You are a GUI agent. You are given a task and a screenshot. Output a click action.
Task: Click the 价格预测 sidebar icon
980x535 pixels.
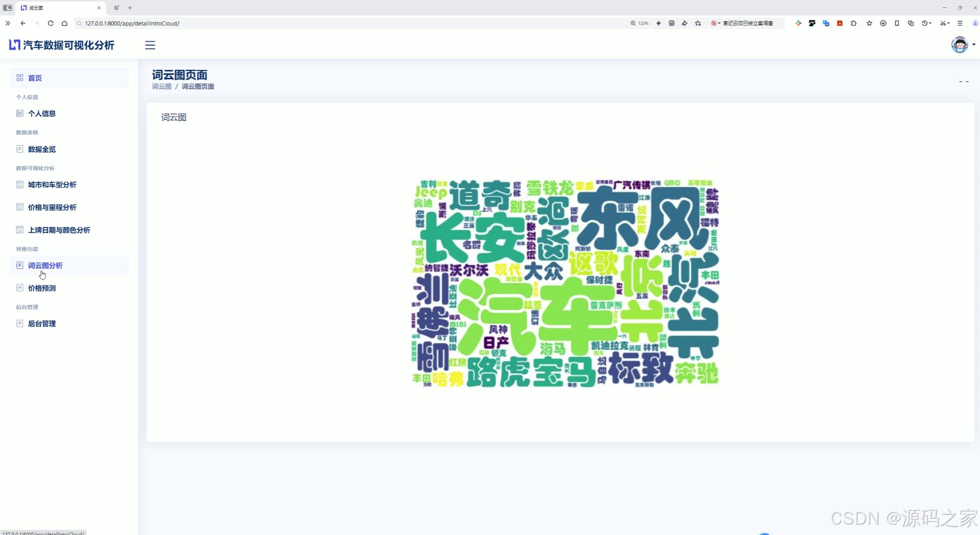tap(20, 288)
